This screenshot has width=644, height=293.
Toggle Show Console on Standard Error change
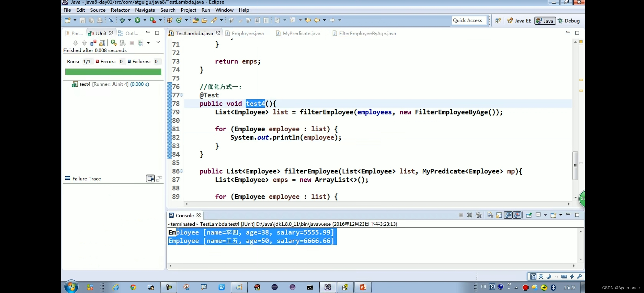[x=517, y=215]
